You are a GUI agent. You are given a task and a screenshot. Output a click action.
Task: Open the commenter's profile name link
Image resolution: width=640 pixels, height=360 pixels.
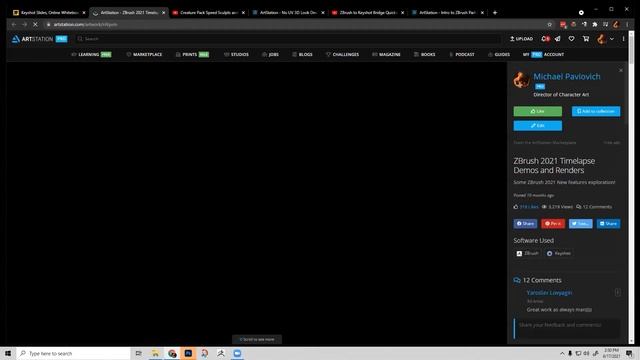coord(549,293)
